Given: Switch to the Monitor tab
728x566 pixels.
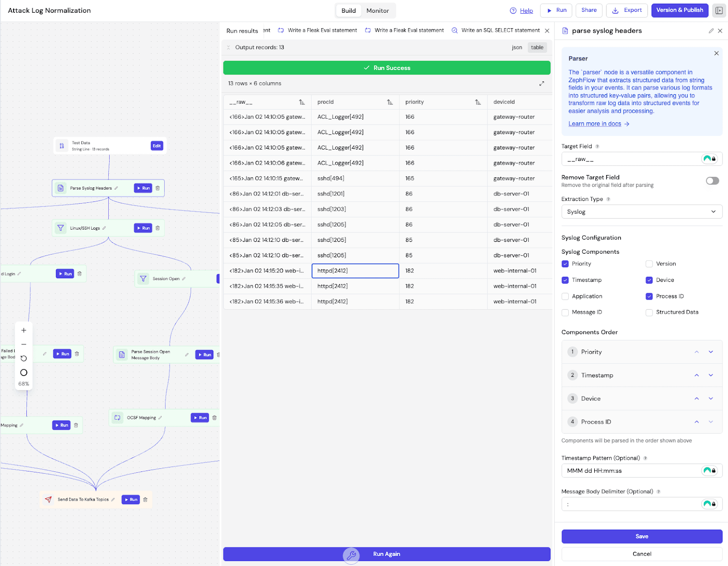Looking at the screenshot, I should (x=377, y=10).
